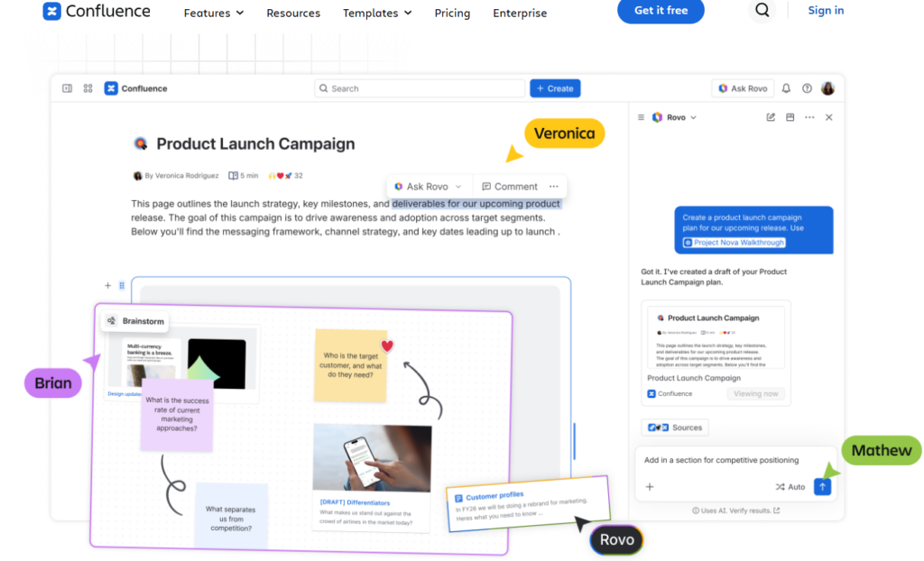Click the plus attachment icon in chat box

click(x=650, y=487)
